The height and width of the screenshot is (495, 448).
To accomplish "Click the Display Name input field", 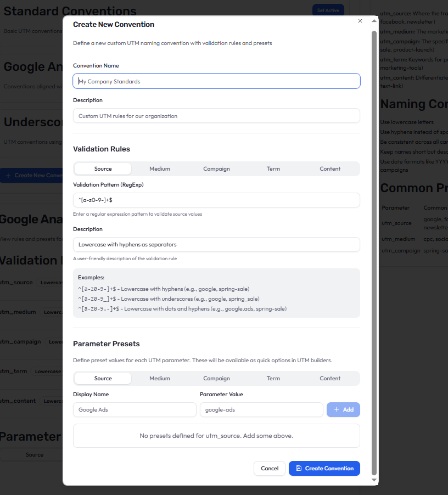I will [x=135, y=409].
